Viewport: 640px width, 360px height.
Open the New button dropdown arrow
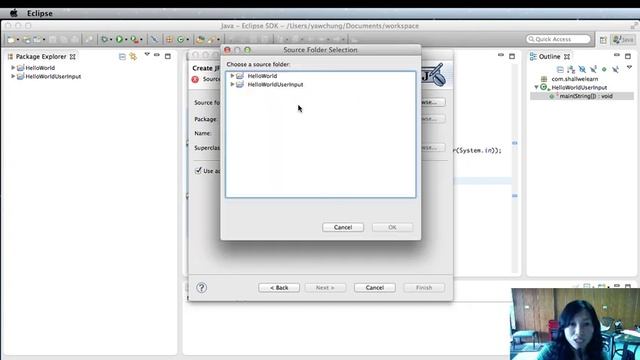(18, 40)
